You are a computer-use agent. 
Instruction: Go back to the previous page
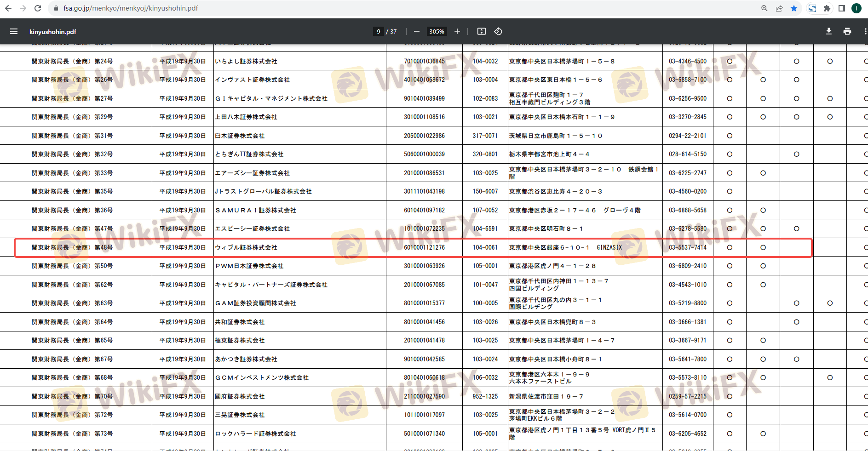click(8, 8)
